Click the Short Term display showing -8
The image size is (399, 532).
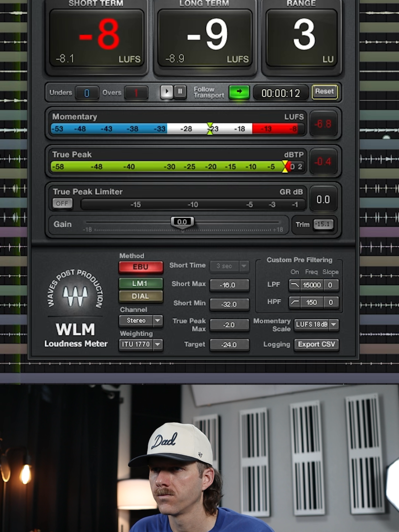pos(97,38)
